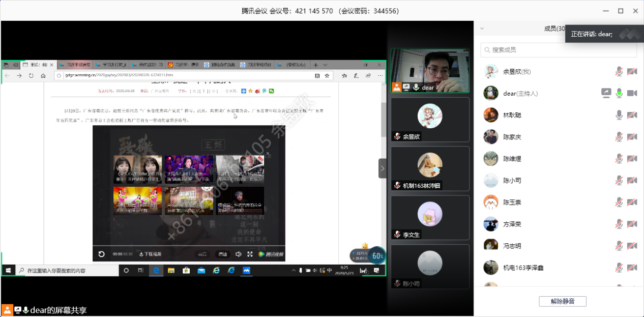Click the video player's fullscreen icon
The image size is (644, 317).
tap(250, 254)
